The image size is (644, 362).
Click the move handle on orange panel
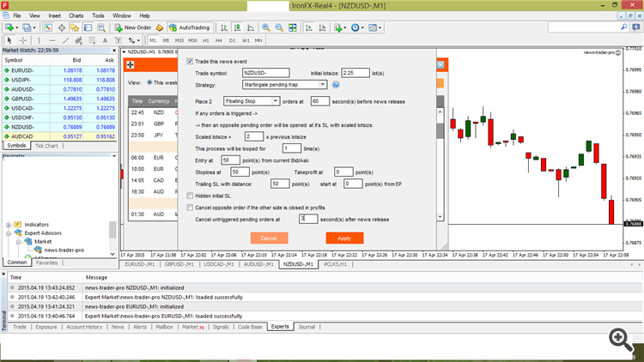pyautogui.click(x=131, y=65)
